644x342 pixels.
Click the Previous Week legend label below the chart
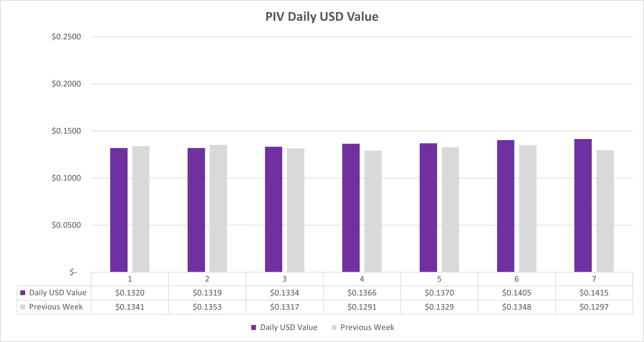(367, 327)
